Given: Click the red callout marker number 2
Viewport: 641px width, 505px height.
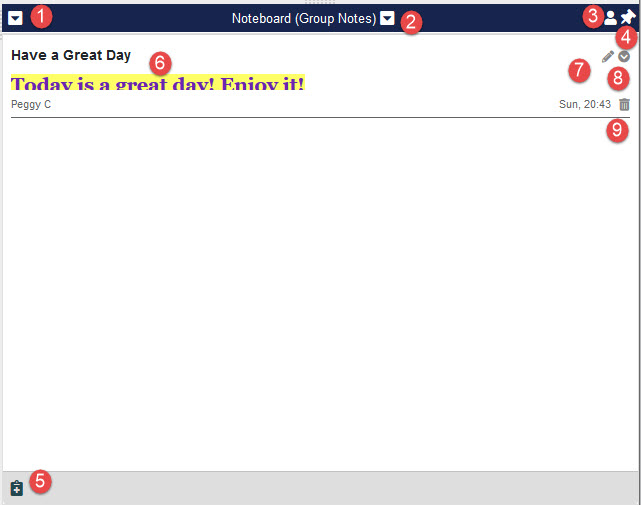Looking at the screenshot, I should (411, 21).
